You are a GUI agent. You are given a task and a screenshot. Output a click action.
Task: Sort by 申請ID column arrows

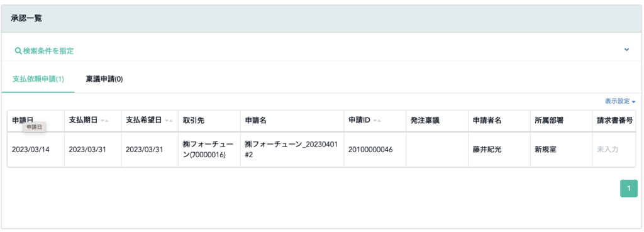click(x=377, y=121)
